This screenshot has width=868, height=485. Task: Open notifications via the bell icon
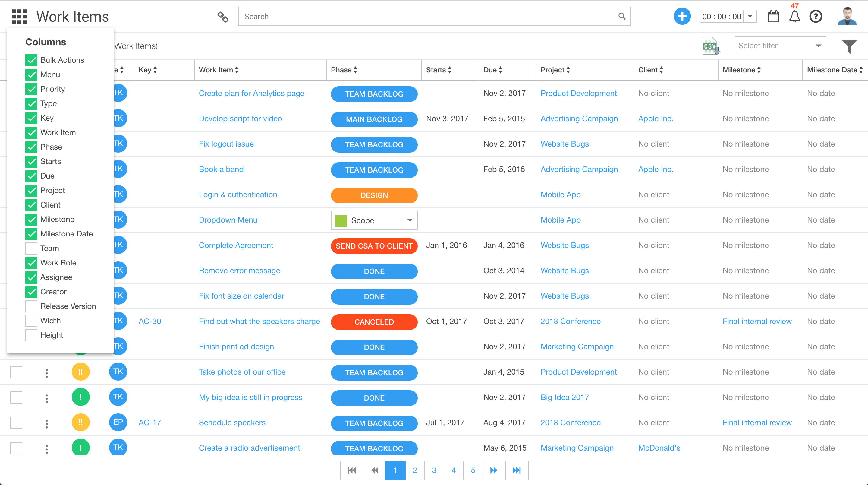[794, 16]
